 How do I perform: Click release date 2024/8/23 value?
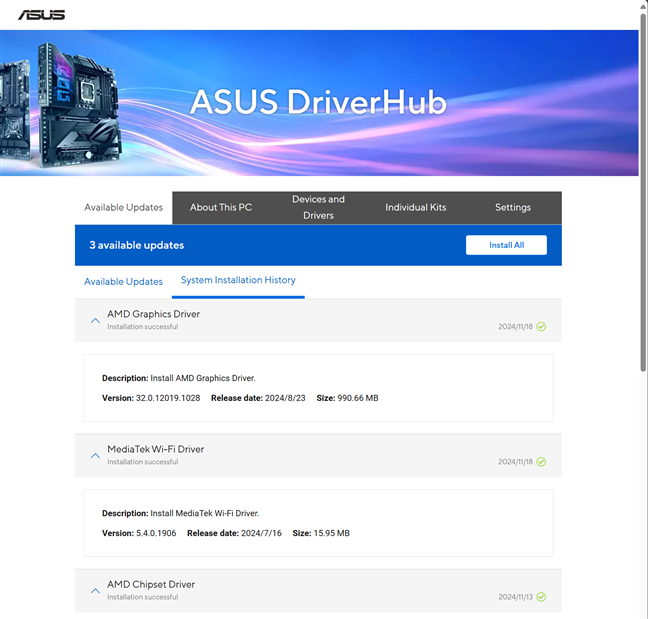pyautogui.click(x=285, y=398)
